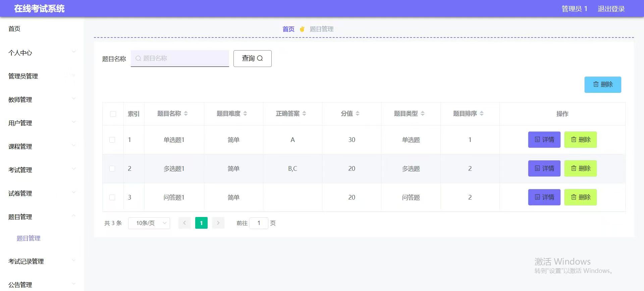Click the 问答题 type cell
This screenshot has width=644, height=291.
[411, 197]
